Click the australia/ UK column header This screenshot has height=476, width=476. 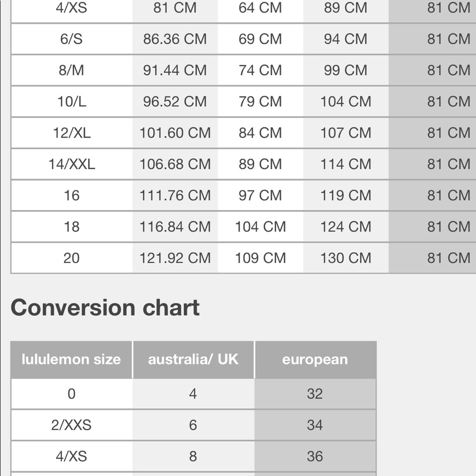[x=193, y=359]
